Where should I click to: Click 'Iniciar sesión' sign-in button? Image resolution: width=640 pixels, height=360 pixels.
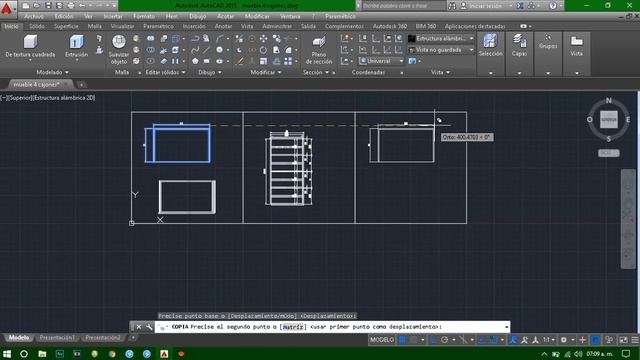482,6
